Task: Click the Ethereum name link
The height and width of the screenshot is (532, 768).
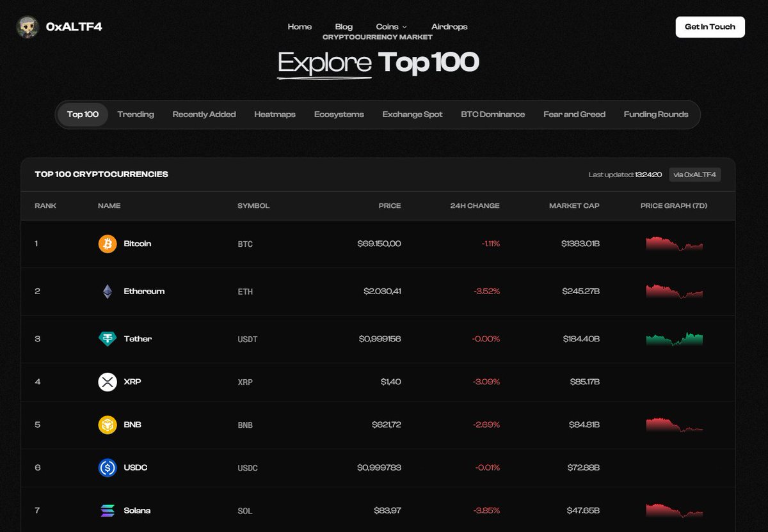Action: 144,292
